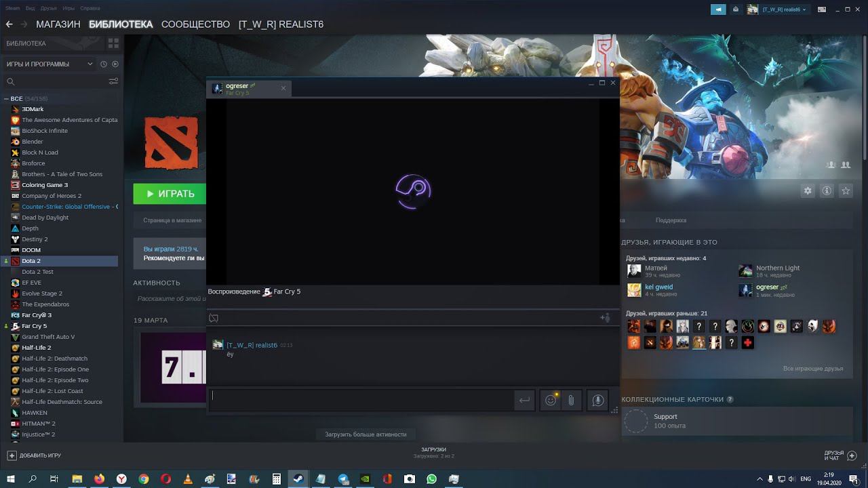Screen dimensions: 868x488
Task: Click the emoticon picker in chat
Action: (x=551, y=401)
